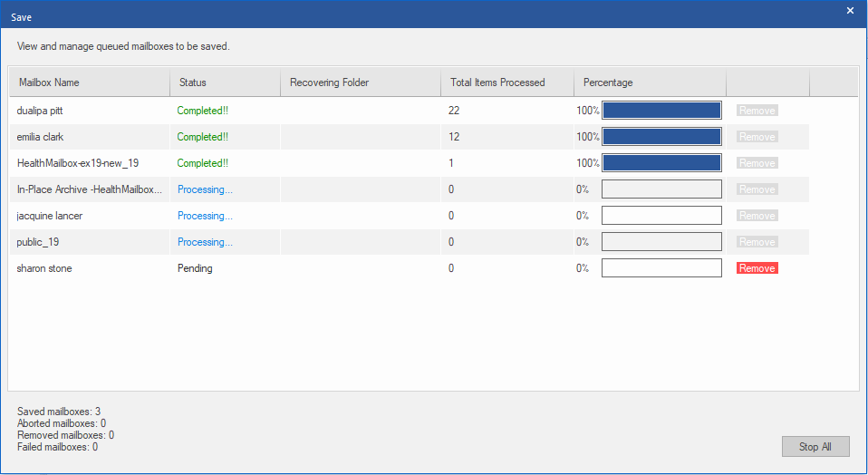
Task: Click the greyed Remove button for dualipa pitt
Action: pyautogui.click(x=757, y=111)
